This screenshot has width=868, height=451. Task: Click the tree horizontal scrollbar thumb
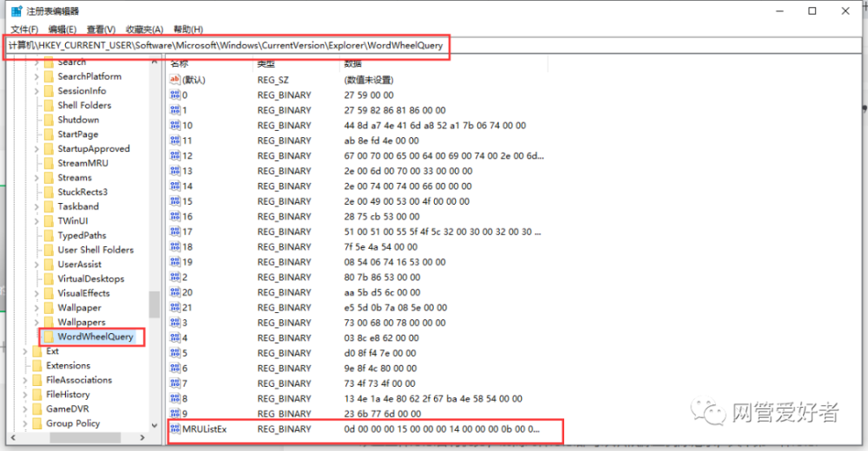point(85,437)
